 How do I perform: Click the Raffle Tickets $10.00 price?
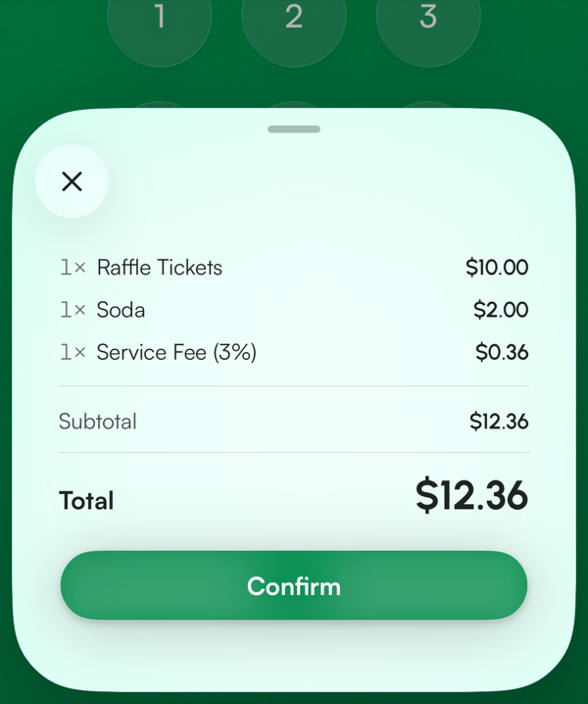tap(497, 268)
